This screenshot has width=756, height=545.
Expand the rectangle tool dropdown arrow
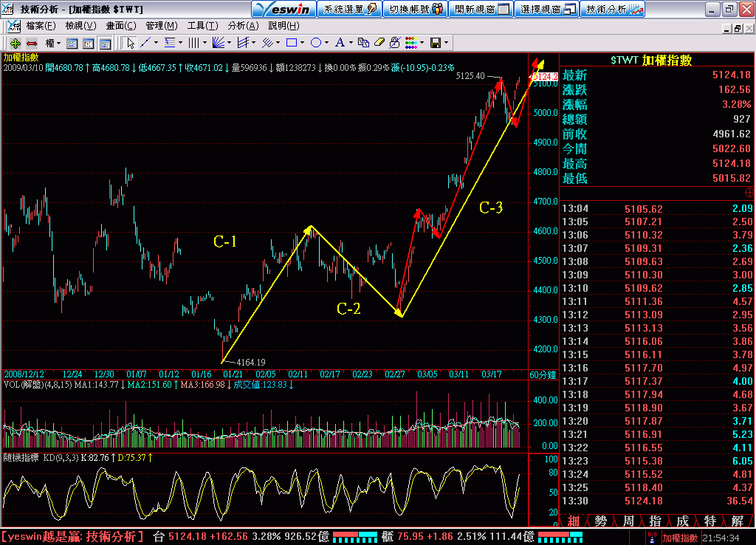coord(302,44)
